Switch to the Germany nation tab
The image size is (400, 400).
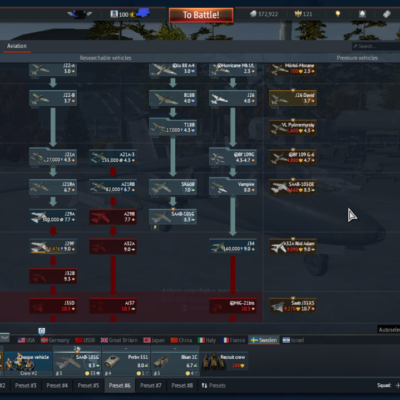55,340
